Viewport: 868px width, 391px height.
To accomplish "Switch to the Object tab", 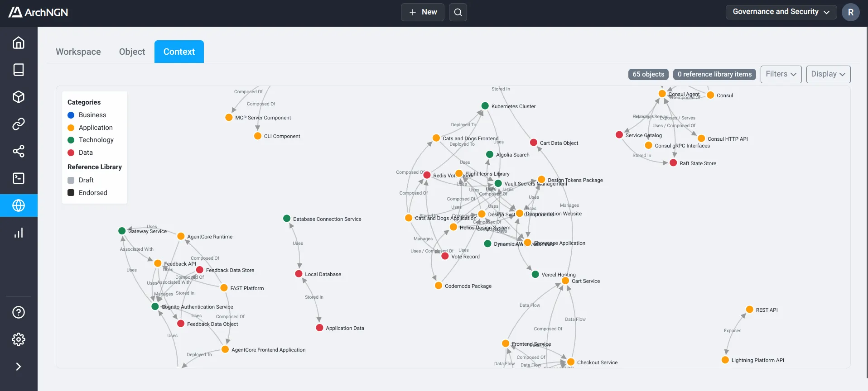I will click(132, 52).
